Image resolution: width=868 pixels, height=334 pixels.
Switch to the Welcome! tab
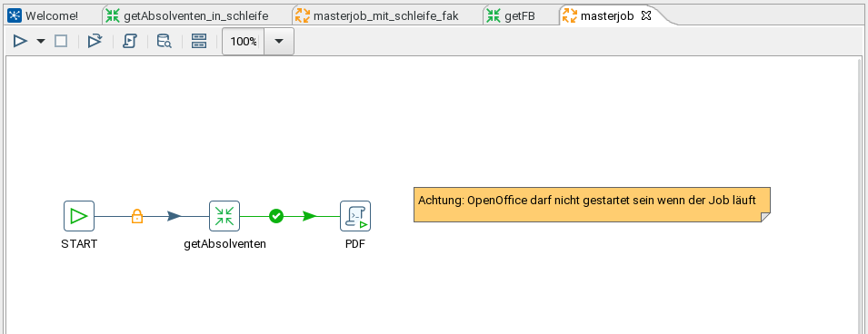(x=44, y=16)
